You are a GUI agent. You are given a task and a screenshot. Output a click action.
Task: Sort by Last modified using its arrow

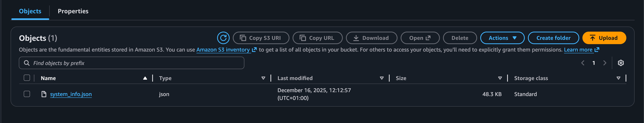pyautogui.click(x=382, y=78)
